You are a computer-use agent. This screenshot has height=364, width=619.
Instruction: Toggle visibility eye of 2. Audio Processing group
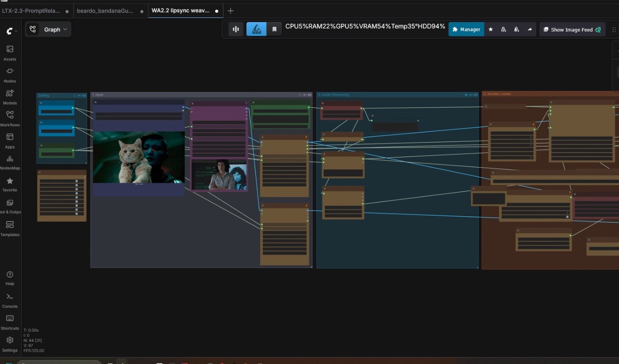pos(476,95)
